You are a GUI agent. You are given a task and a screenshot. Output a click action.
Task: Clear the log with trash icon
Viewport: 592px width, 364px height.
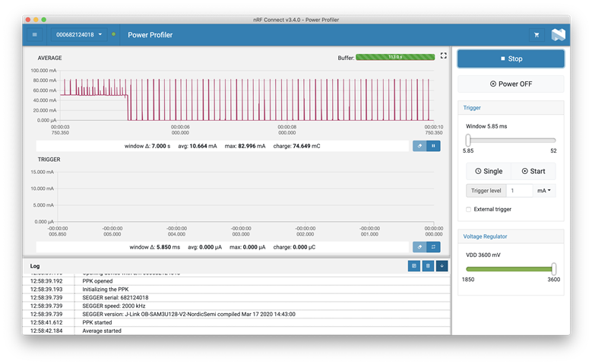pos(428,266)
